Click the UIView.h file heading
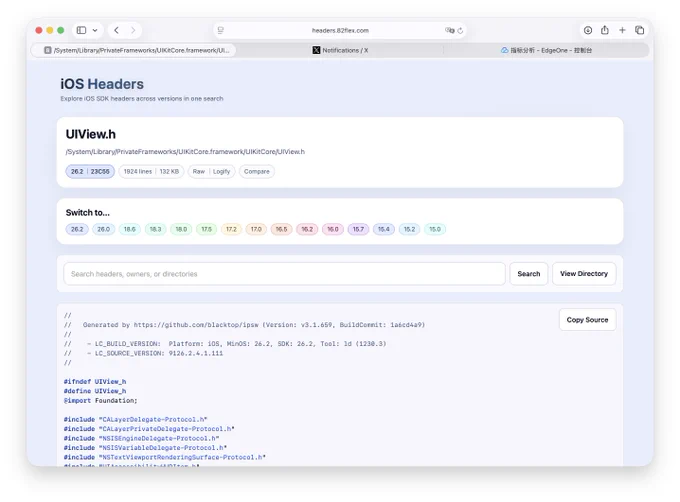 tap(91, 134)
